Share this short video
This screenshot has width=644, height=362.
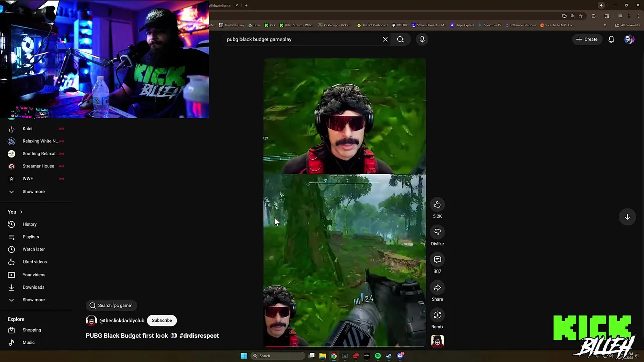coord(437,287)
